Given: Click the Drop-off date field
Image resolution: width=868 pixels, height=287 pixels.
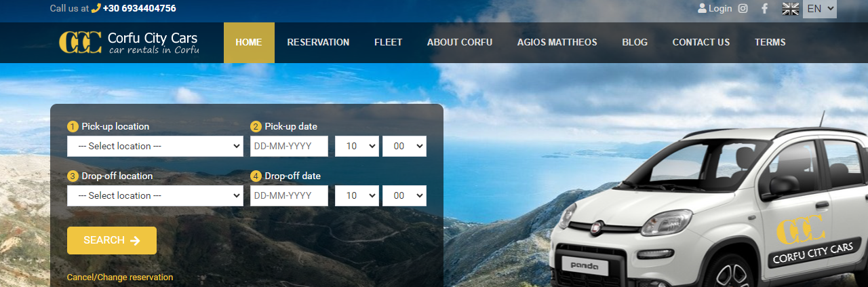Looking at the screenshot, I should [289, 195].
